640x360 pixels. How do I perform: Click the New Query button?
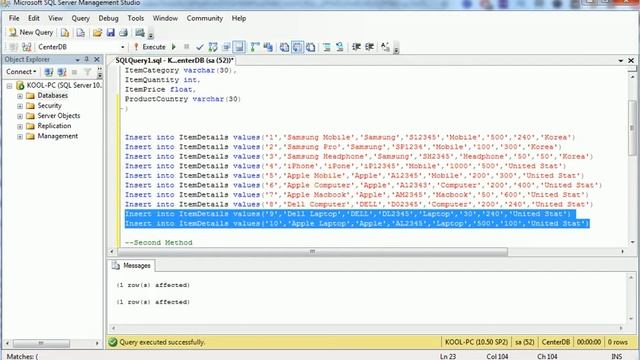31,32
